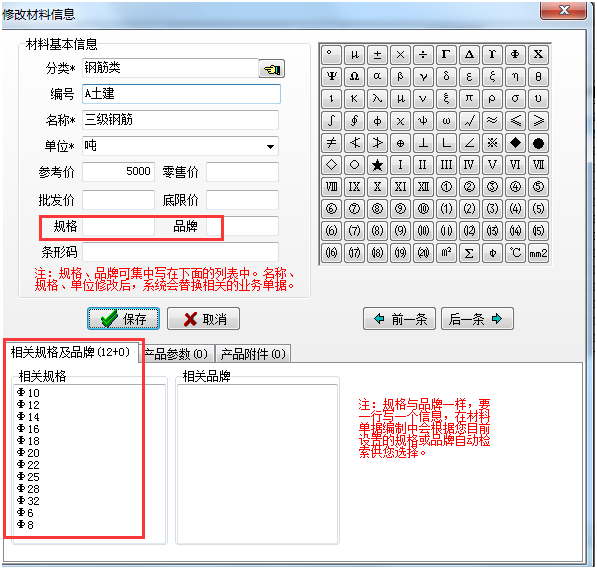597x569 pixels.
Task: Switch to the 产品附件 tab
Action: tap(253, 354)
